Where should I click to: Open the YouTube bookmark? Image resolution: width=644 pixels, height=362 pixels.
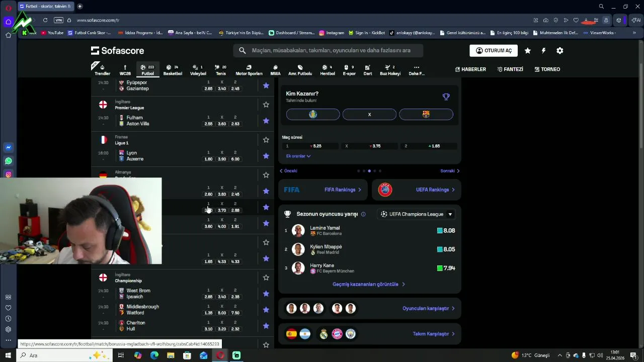(x=52, y=33)
